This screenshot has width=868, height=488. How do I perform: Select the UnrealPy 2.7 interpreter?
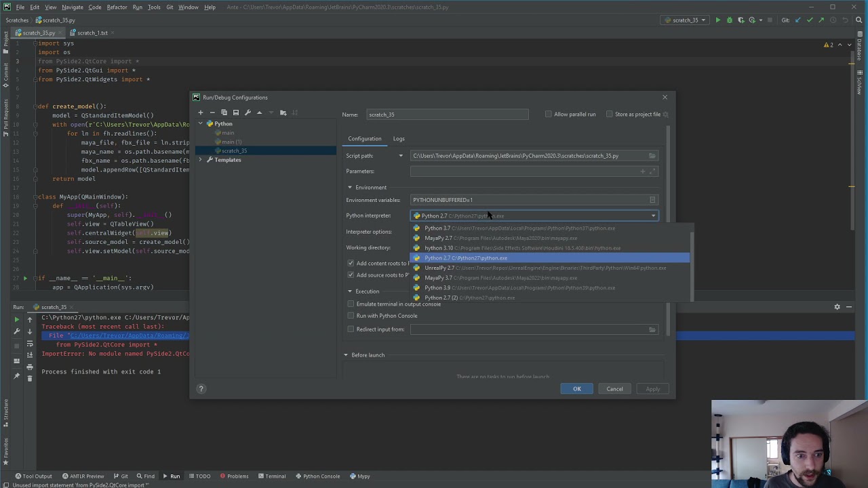550,268
